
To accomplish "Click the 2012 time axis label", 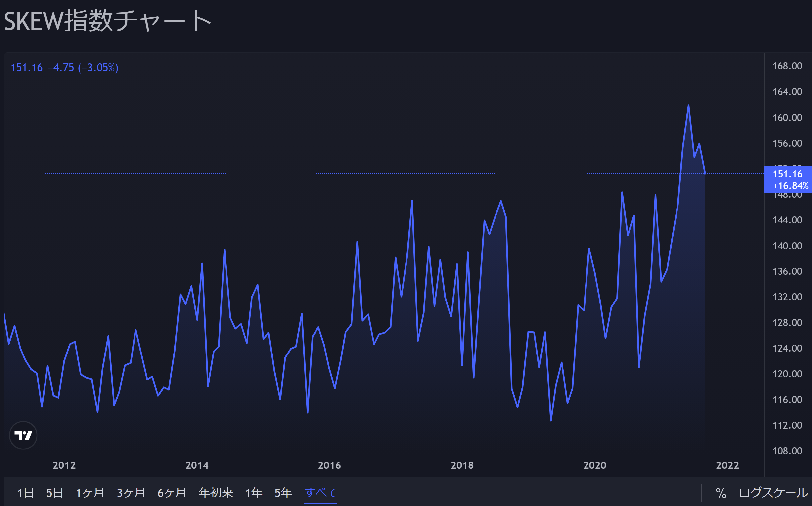I will pyautogui.click(x=64, y=465).
